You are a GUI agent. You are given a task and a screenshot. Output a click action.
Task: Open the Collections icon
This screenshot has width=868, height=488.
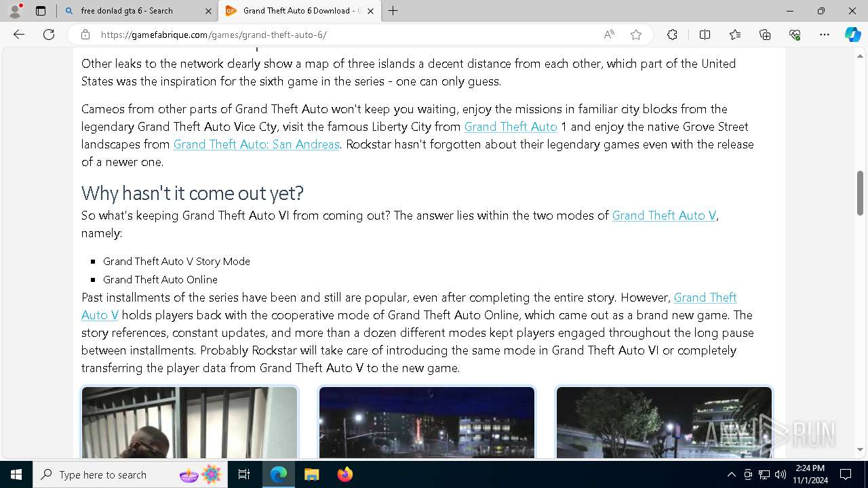click(x=765, y=35)
